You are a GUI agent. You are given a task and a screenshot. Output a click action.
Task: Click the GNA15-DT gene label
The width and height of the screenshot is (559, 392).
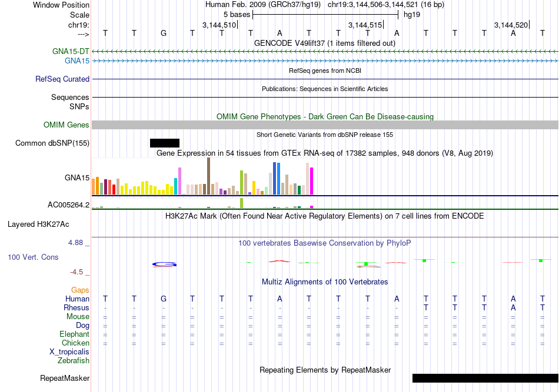point(71,51)
